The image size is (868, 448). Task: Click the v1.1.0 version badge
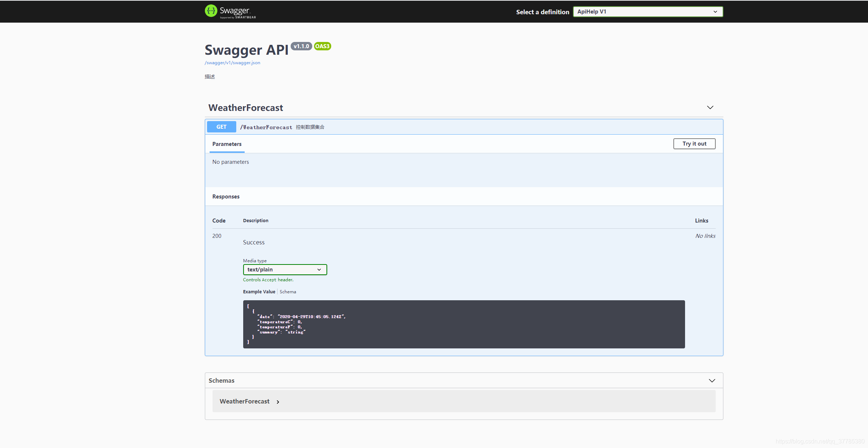click(x=301, y=46)
